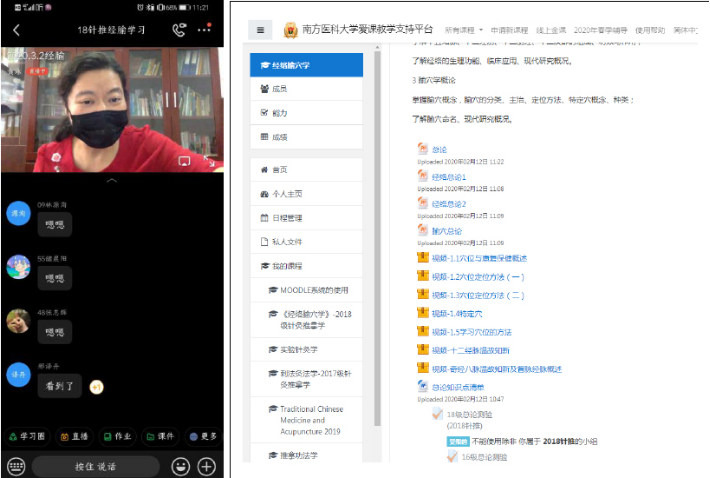Open the 所有课程 dropdown in top nav
This screenshot has width=710, height=478.
click(x=463, y=30)
